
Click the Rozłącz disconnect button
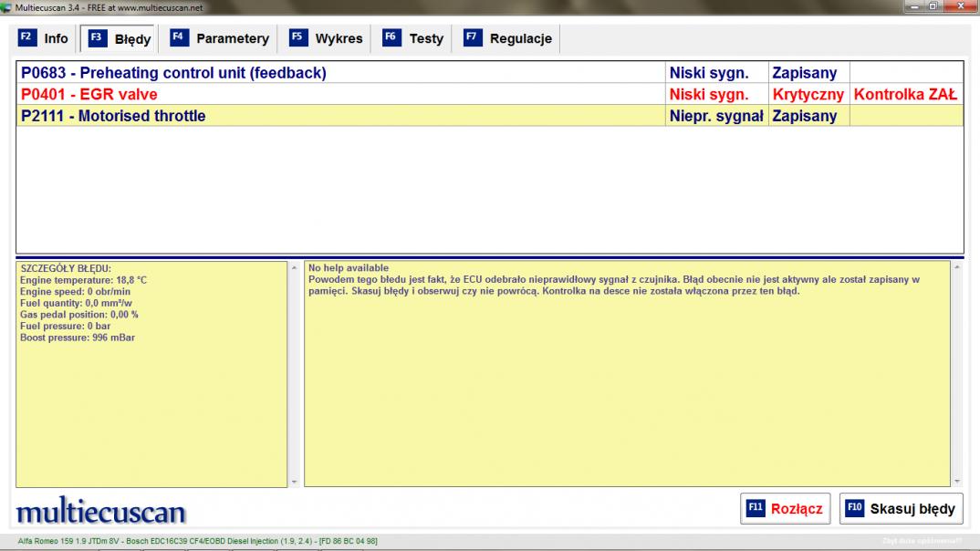coord(785,508)
